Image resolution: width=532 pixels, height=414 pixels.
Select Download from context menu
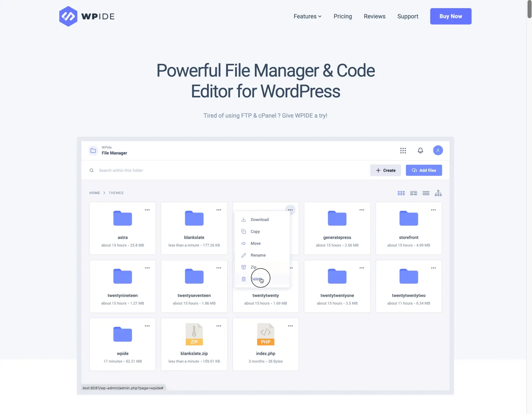(259, 220)
